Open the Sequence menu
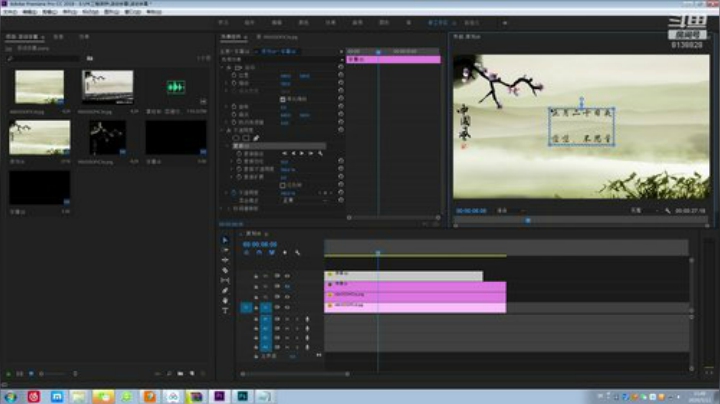 (69, 11)
